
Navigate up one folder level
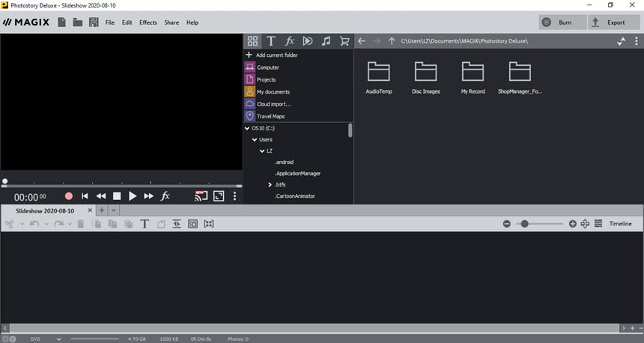(392, 41)
